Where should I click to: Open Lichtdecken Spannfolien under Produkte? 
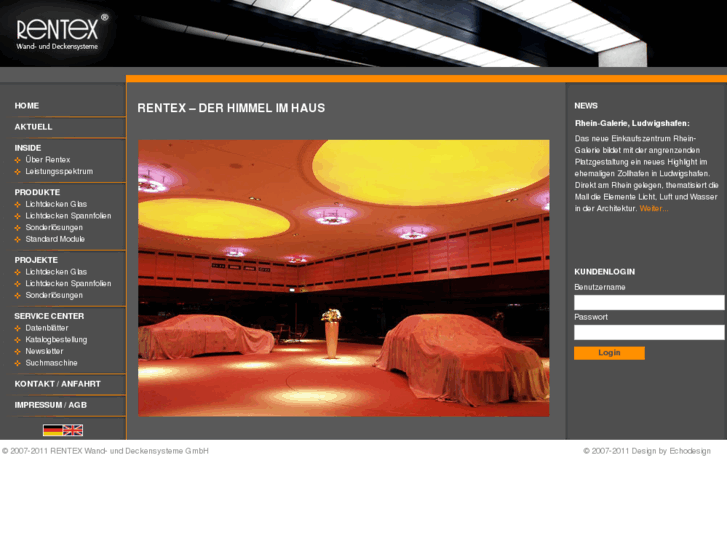pos(68,216)
